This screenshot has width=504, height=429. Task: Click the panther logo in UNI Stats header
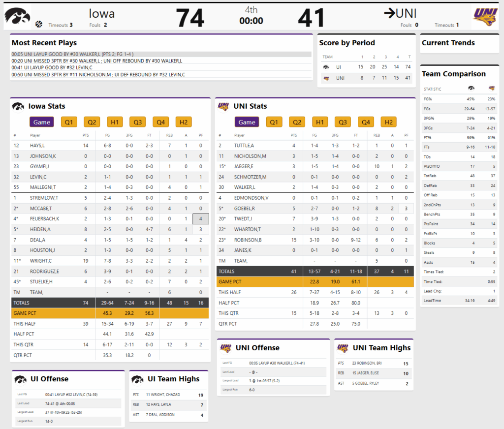coord(223,106)
